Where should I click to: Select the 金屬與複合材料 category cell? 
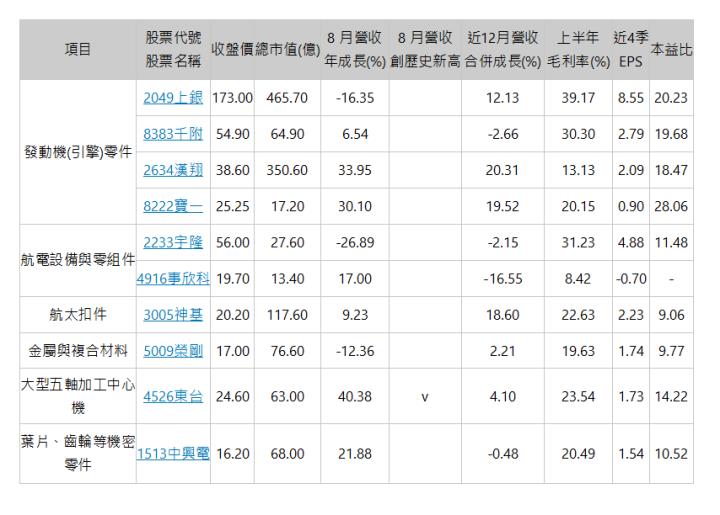(78, 351)
